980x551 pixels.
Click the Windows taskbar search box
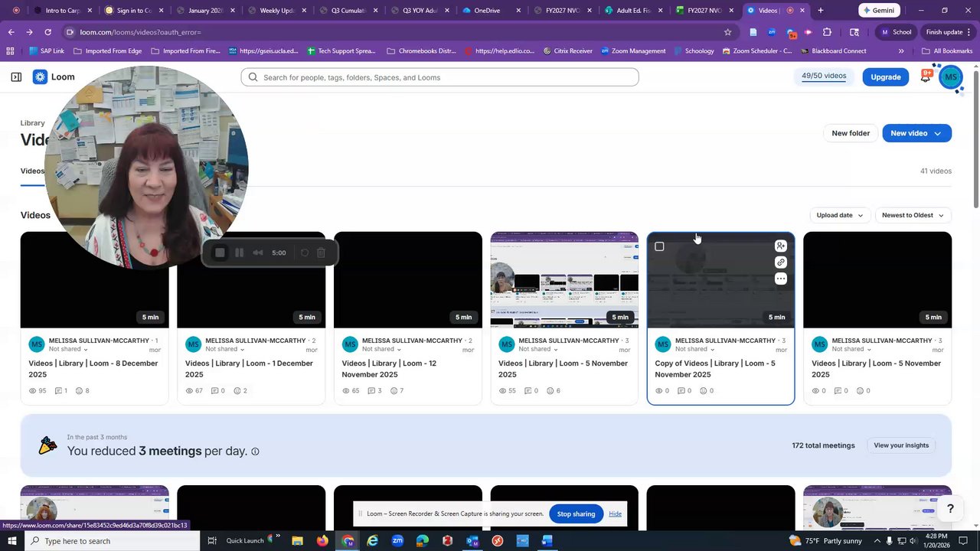(112, 541)
